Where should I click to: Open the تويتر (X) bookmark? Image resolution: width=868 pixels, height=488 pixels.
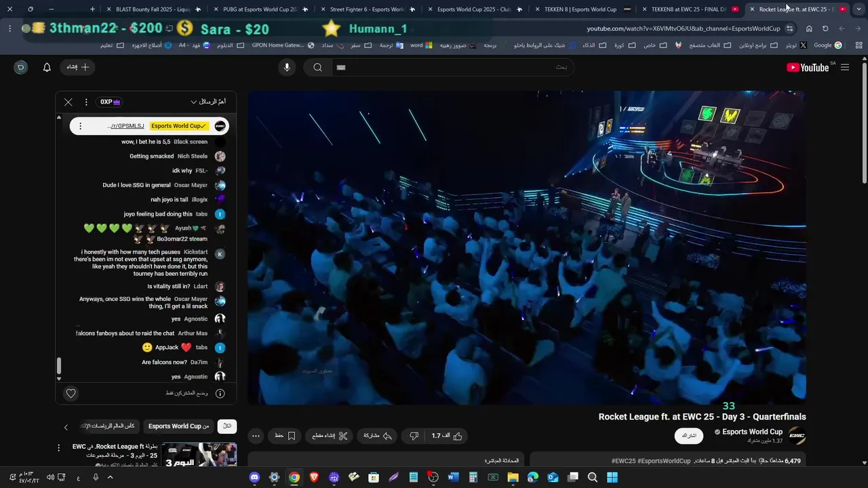coord(795,45)
